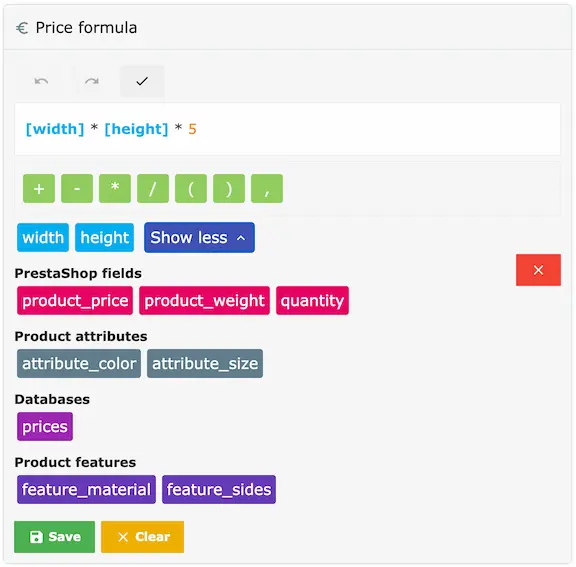Screen dimensions: 576x567
Task: Insert the opening parenthesis
Action: point(191,189)
